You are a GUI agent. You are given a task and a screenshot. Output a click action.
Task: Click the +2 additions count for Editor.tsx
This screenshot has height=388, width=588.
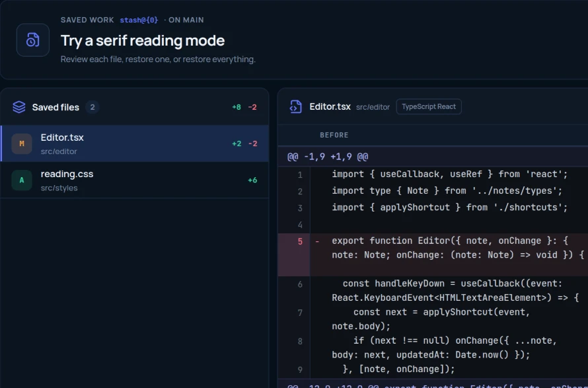tap(237, 143)
